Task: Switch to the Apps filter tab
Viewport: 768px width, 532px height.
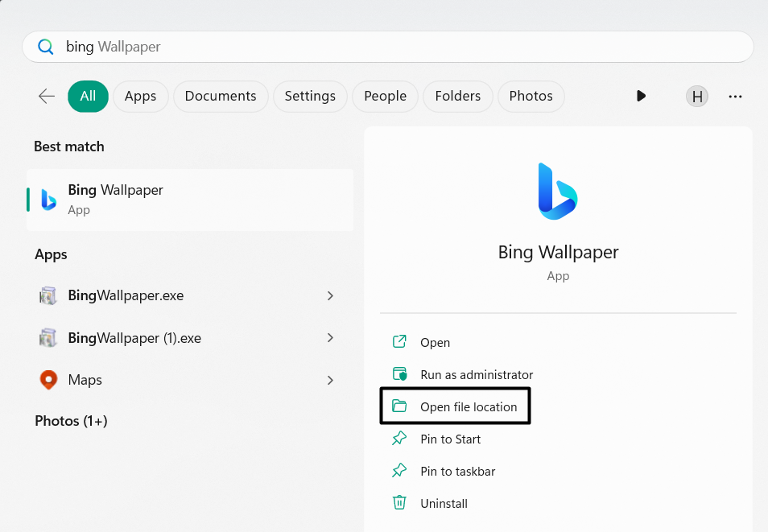Action: 140,97
